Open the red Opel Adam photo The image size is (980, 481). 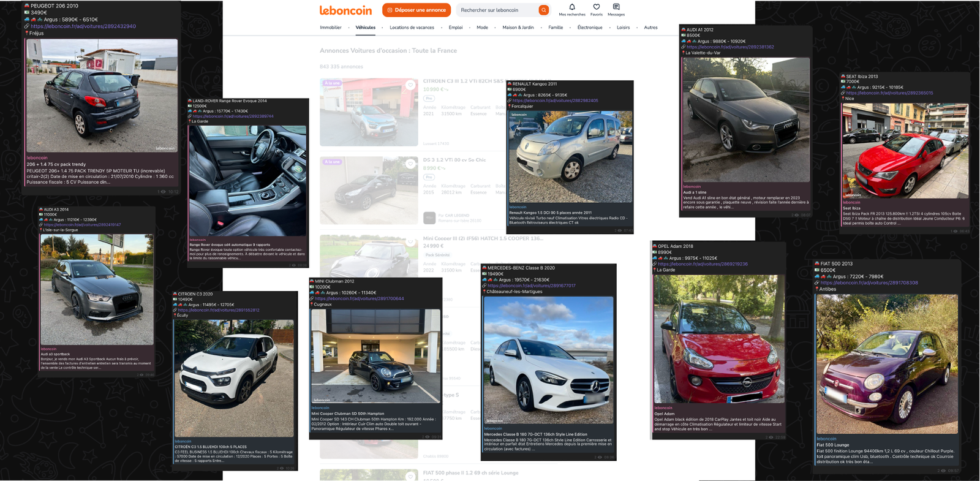click(x=719, y=339)
